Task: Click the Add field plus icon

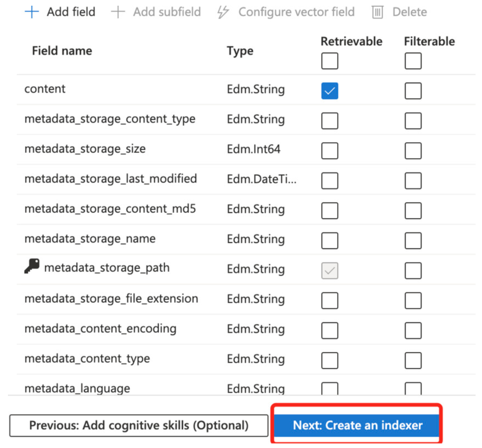Action: tap(32, 12)
